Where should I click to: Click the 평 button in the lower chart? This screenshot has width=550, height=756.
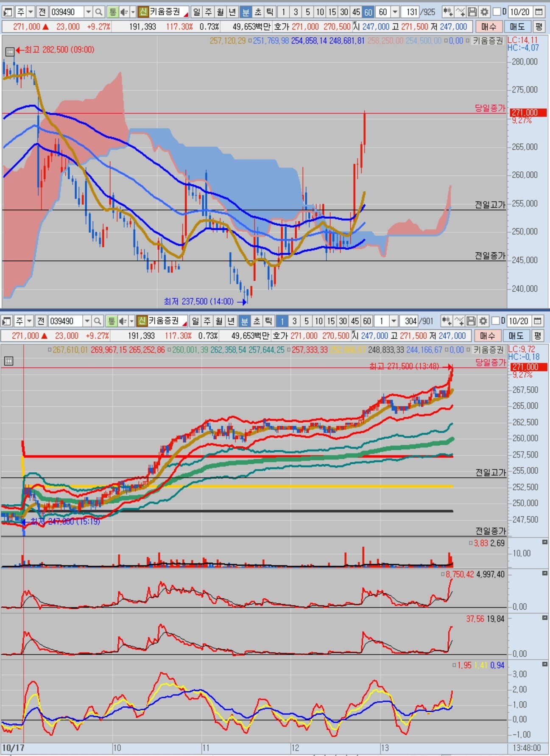(x=538, y=336)
